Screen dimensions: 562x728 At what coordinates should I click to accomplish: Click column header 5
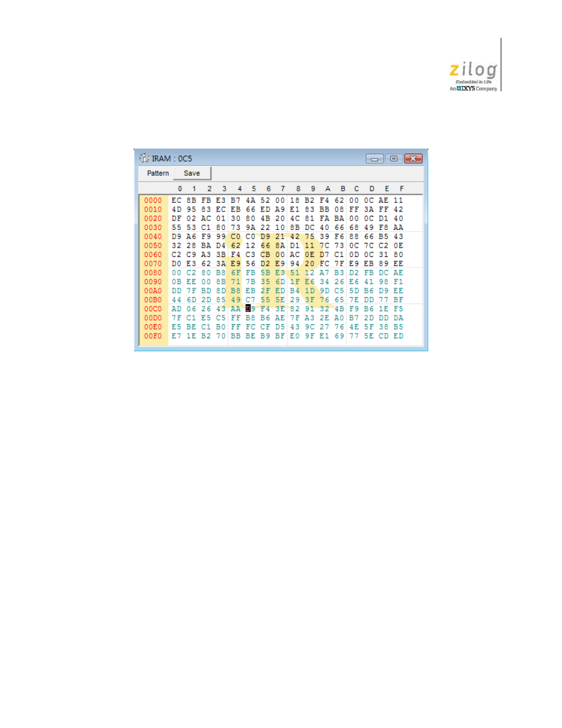254,189
